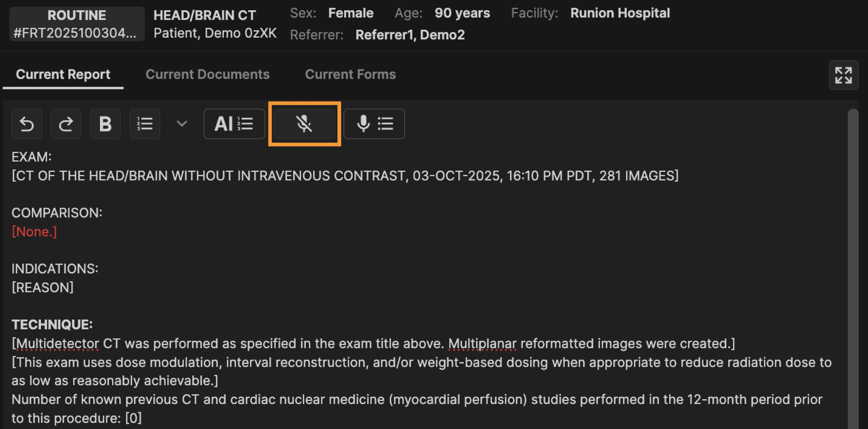Click the [REASON] indications placeholder
Viewport: 868px width, 429px height.
click(42, 287)
